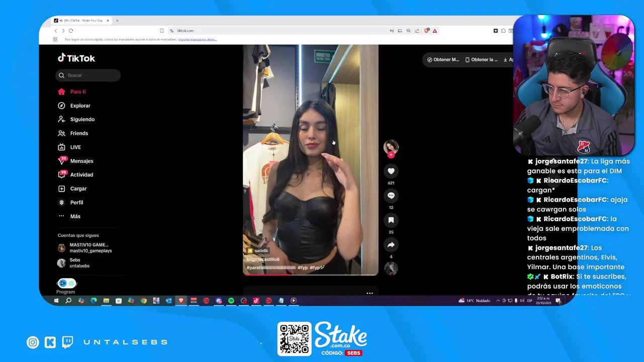The height and width of the screenshot is (362, 644).
Task: Expand the Más menu
Action: coord(75,216)
